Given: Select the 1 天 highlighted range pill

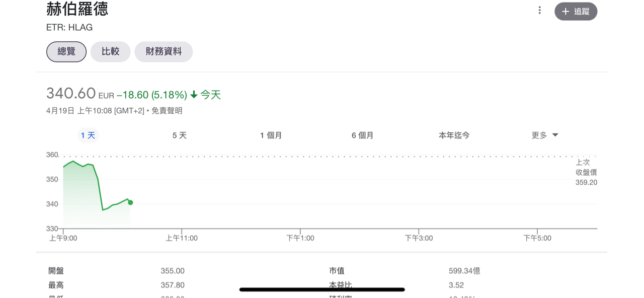Looking at the screenshot, I should (x=88, y=135).
